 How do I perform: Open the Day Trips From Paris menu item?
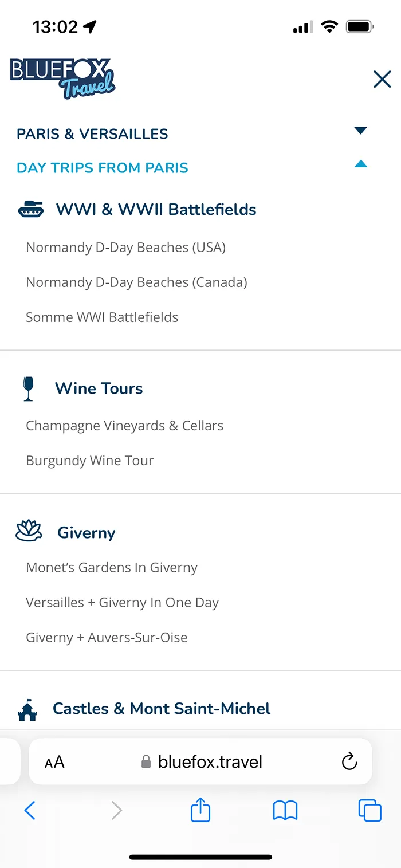[x=103, y=168]
